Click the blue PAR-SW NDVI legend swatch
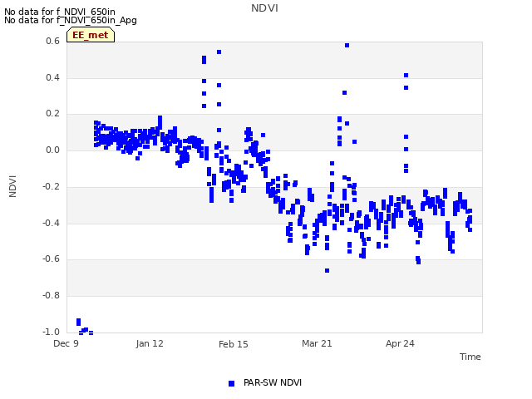The image size is (532, 399). [231, 383]
